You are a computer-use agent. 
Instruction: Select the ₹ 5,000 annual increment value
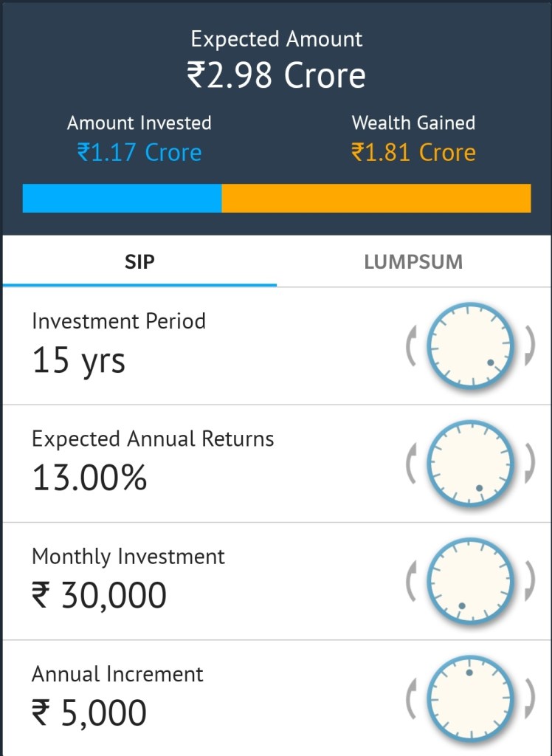[x=89, y=713]
